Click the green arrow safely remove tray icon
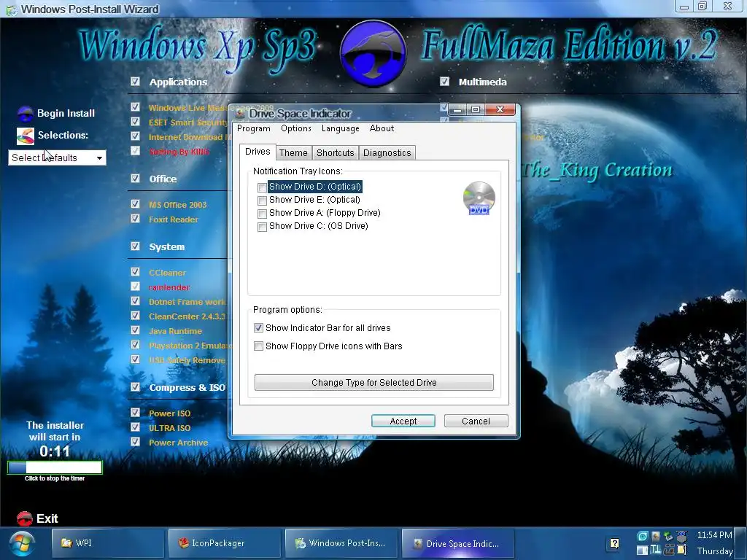 coord(669,536)
